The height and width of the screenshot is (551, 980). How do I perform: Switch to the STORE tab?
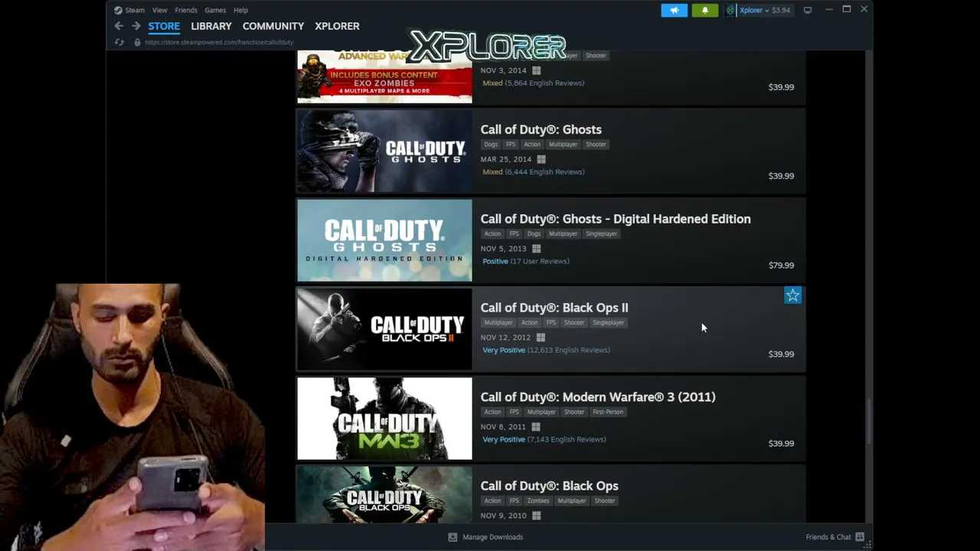pos(164,26)
